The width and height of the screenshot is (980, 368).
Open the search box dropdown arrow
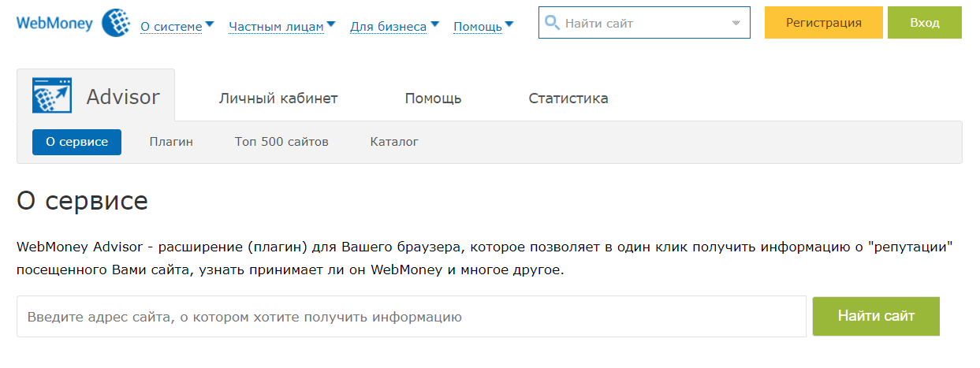pyautogui.click(x=736, y=24)
